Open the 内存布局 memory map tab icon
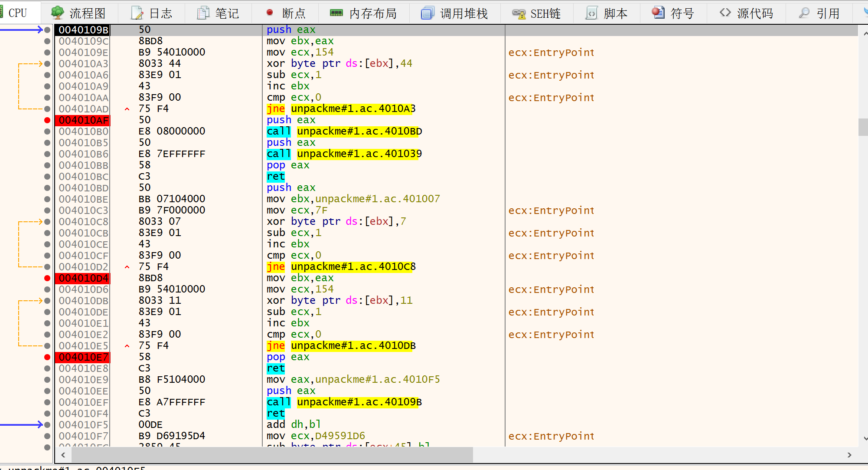Viewport: 868px width, 470px height. click(336, 13)
